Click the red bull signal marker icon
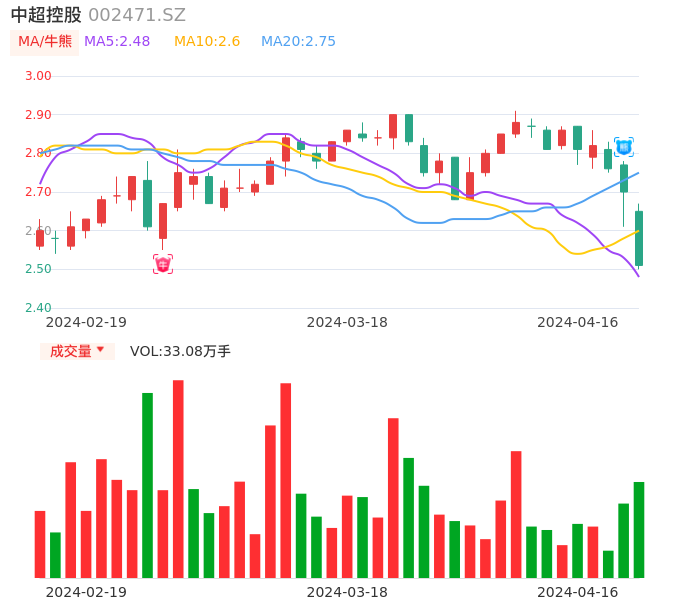The height and width of the screenshot is (606, 686). (x=163, y=264)
